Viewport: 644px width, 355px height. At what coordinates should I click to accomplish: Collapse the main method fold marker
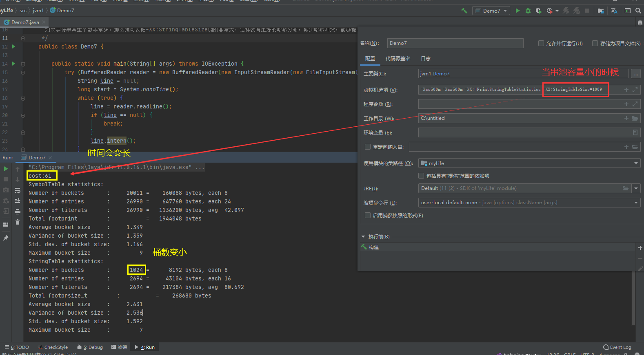23,64
